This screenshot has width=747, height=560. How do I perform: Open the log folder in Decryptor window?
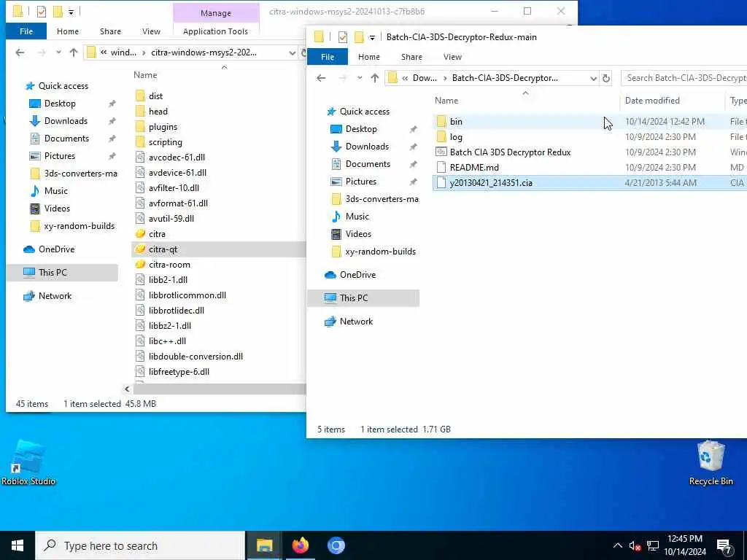pyautogui.click(x=456, y=136)
